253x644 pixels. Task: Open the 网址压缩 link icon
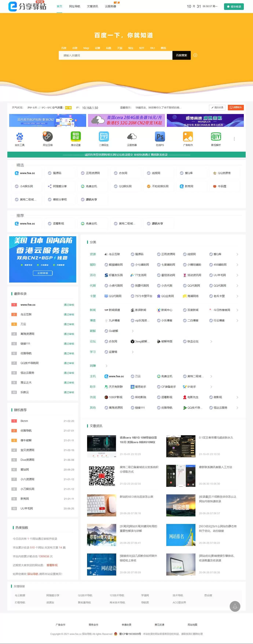[48, 137]
